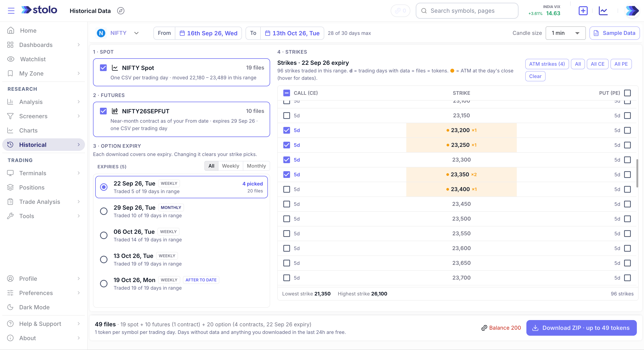Viewport: 644px width, 350px height.
Task: Select the 13 Oct 26 expiry radio
Action: (x=104, y=259)
